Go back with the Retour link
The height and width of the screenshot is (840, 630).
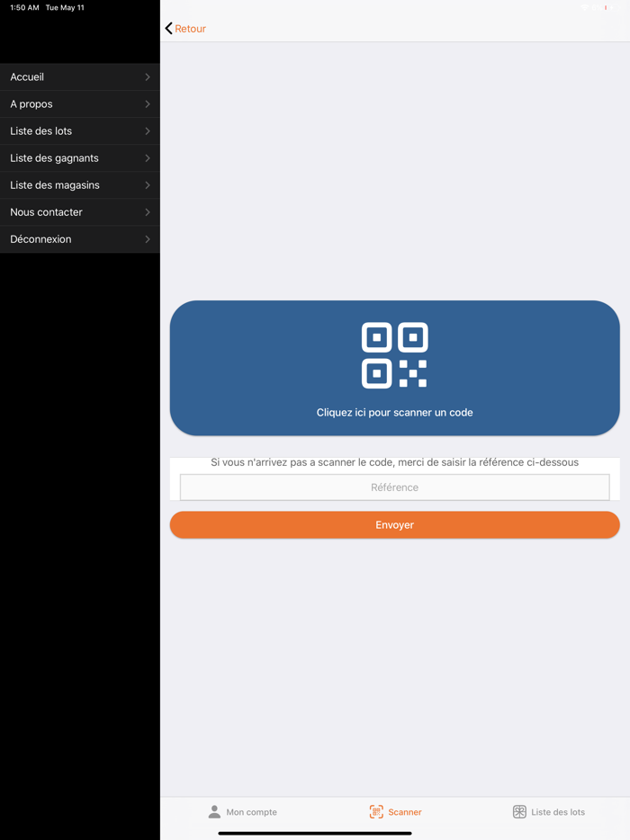coord(190,29)
